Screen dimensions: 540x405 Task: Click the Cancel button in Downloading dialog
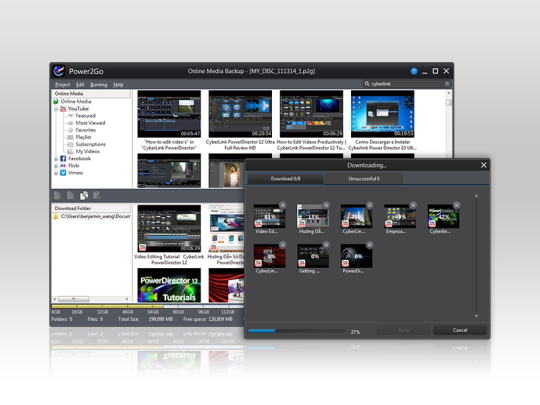pos(460,330)
